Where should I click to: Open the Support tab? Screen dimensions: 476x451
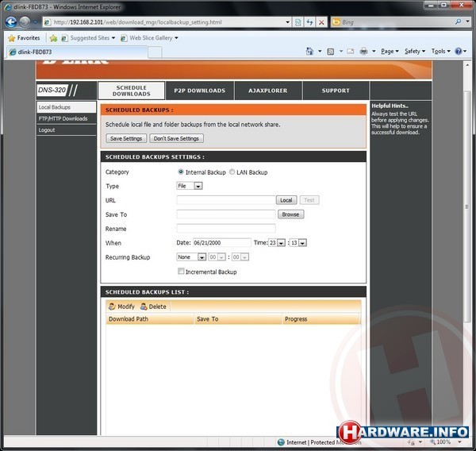pyautogui.click(x=336, y=91)
